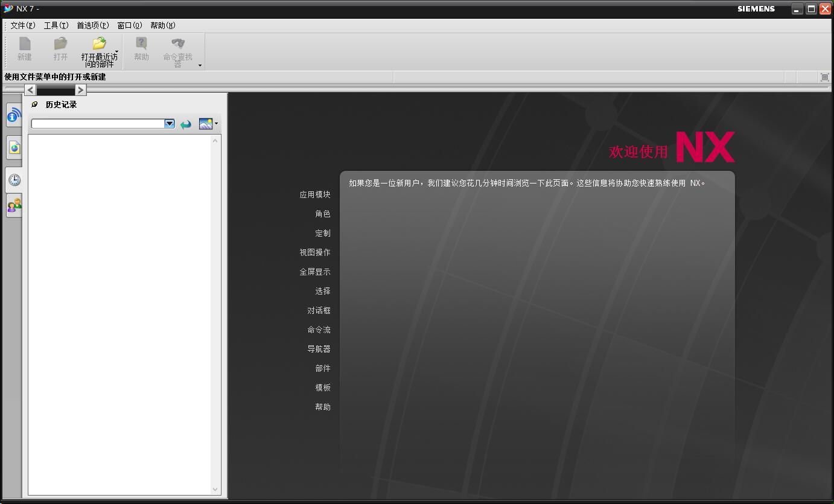Click the 模板 welcome link
The width and height of the screenshot is (834, 504).
[x=323, y=388]
